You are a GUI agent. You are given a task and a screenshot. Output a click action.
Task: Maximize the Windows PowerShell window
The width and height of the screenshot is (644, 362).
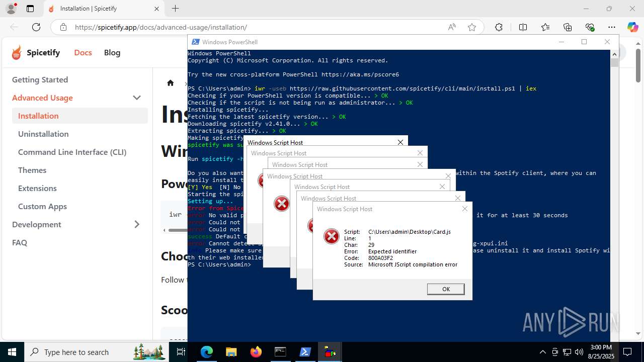[x=584, y=42]
